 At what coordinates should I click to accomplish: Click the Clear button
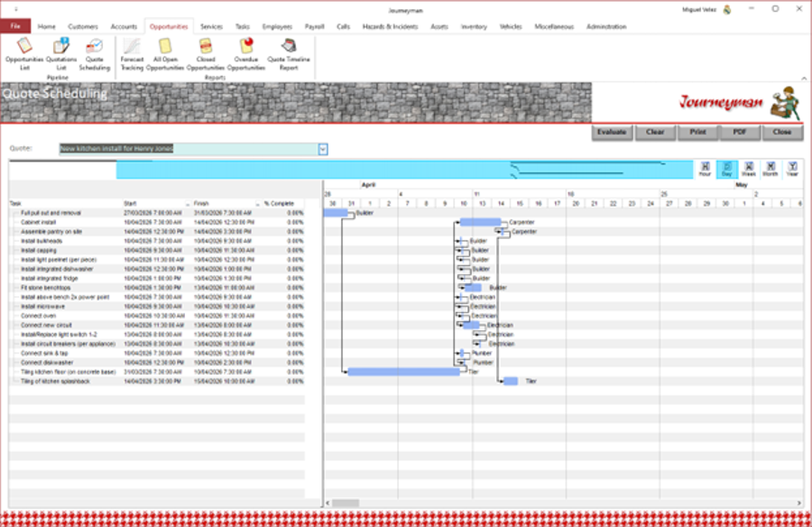pos(655,132)
